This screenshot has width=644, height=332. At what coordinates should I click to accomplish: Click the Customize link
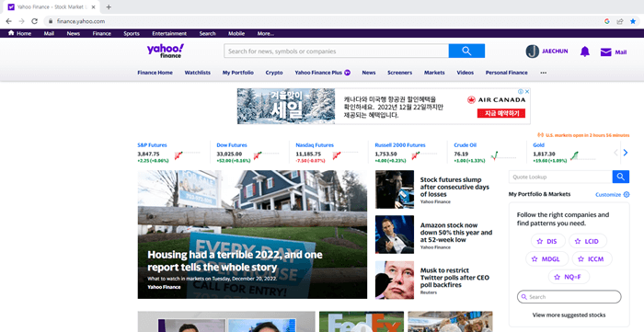coord(608,195)
